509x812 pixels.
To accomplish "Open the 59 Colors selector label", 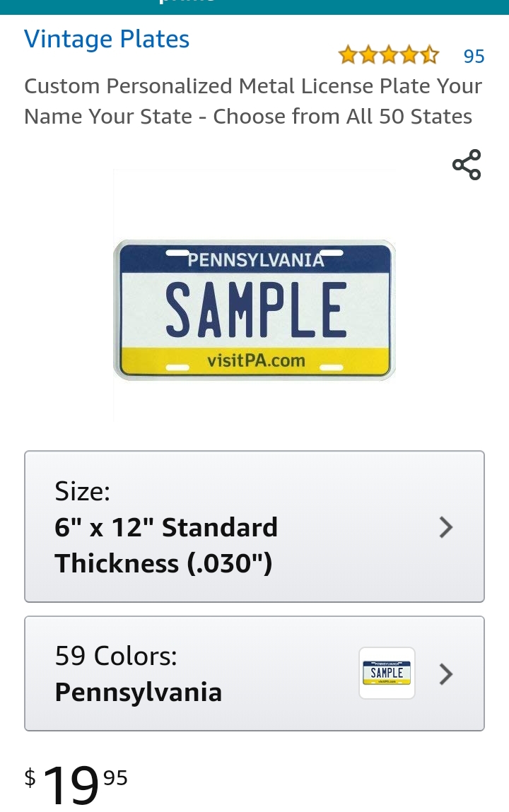I will click(116, 657).
